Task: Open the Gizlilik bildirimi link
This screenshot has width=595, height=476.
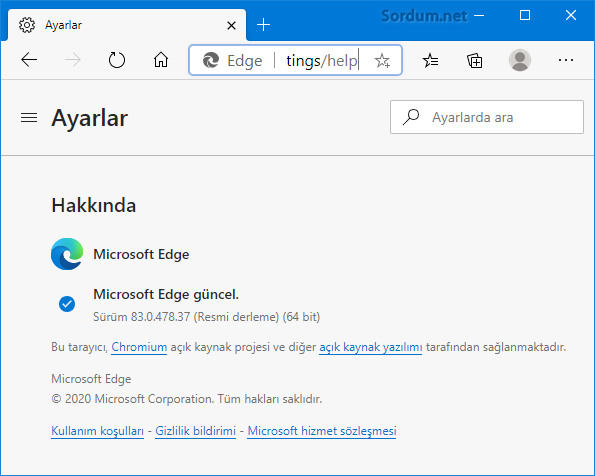Action: tap(195, 431)
